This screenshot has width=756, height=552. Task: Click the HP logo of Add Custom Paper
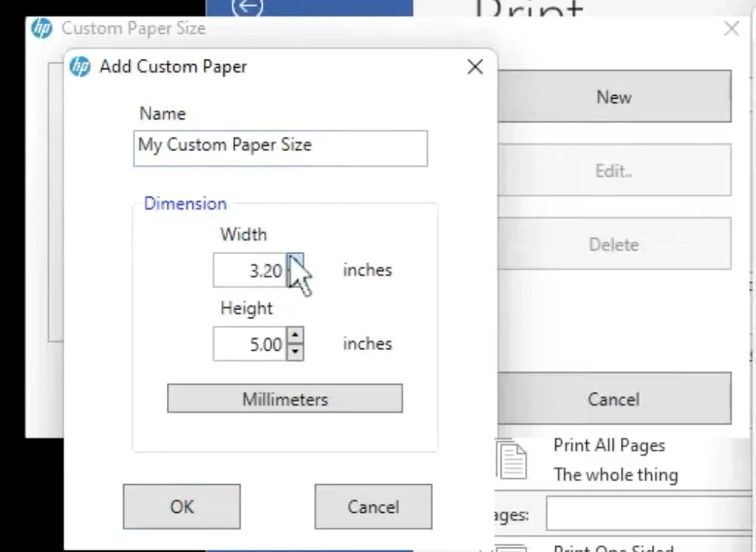[80, 66]
